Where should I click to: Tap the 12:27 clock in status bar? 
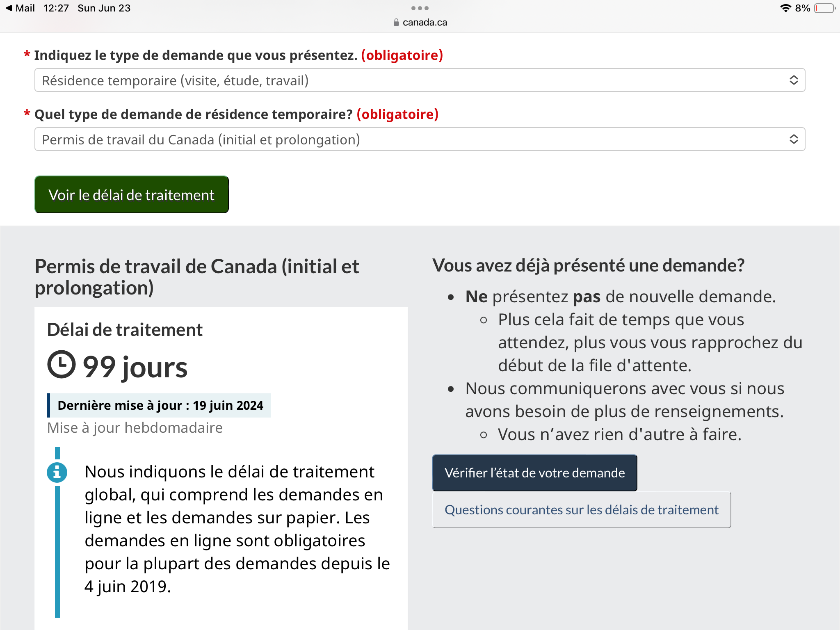coord(56,8)
